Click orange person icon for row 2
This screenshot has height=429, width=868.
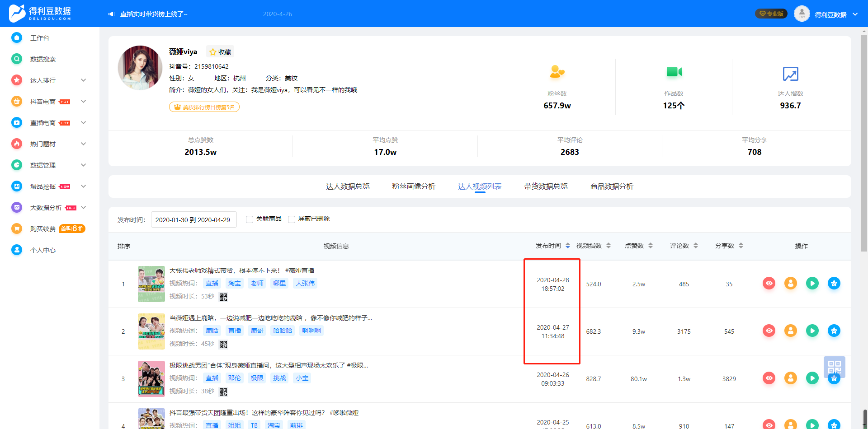(x=791, y=331)
